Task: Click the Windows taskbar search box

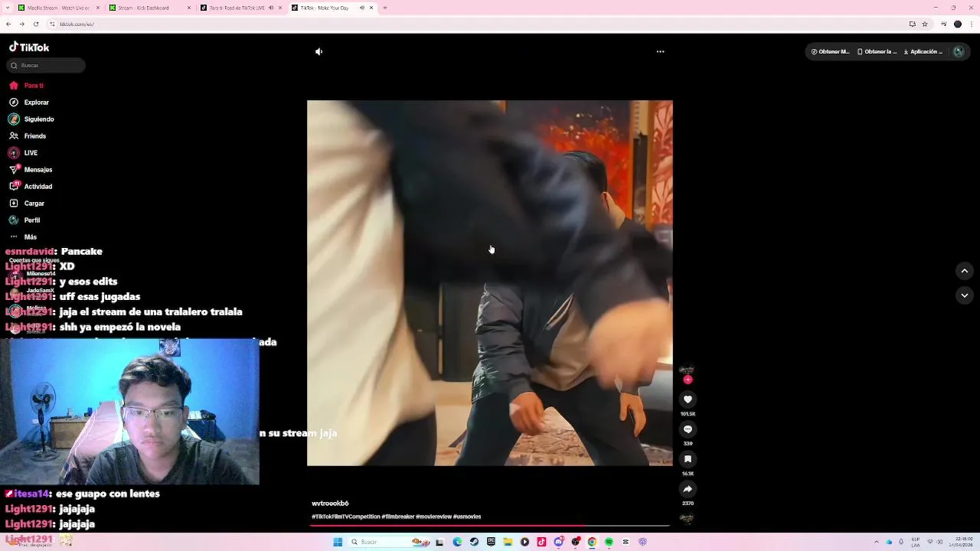Action: (389, 542)
